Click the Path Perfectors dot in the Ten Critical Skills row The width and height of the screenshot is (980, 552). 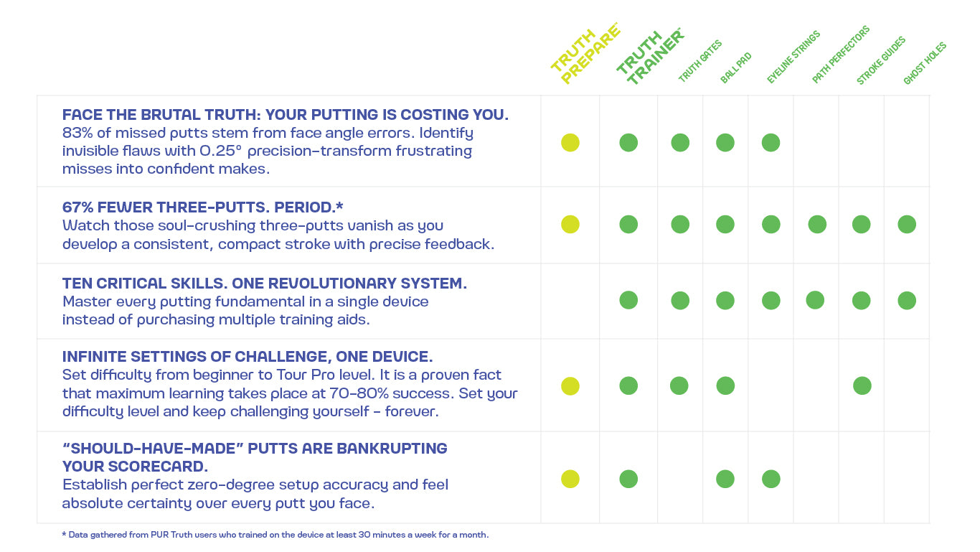815,300
